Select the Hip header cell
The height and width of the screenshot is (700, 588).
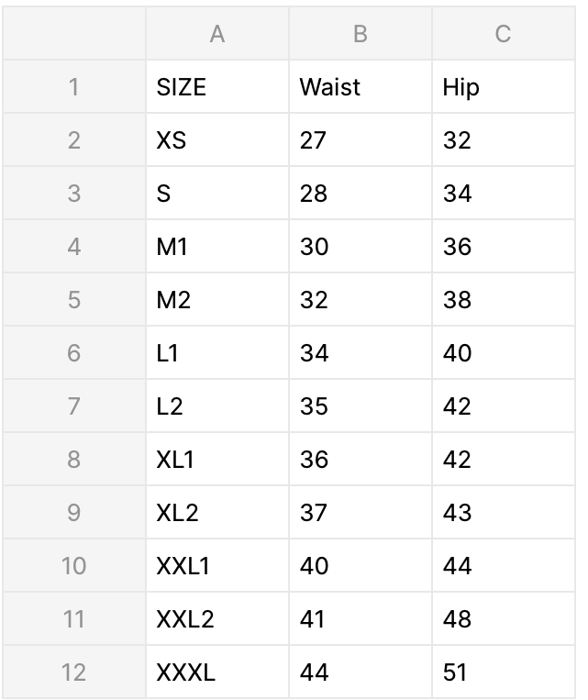point(503,87)
